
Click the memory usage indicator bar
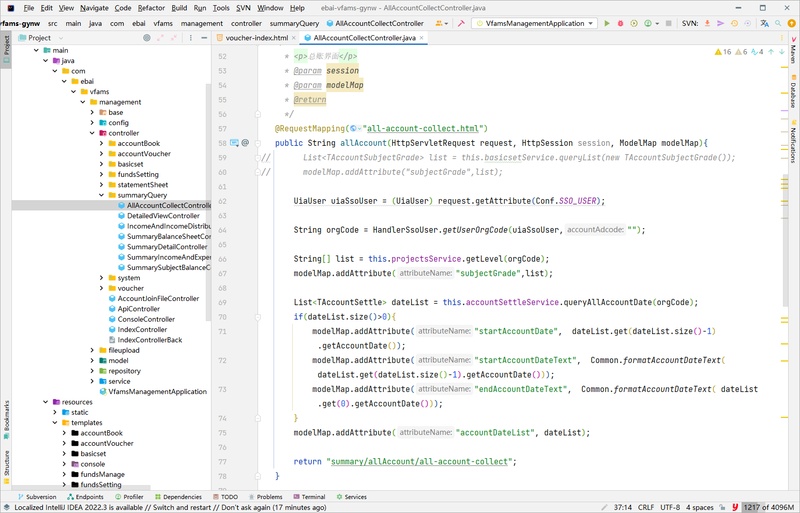pyautogui.click(x=767, y=508)
